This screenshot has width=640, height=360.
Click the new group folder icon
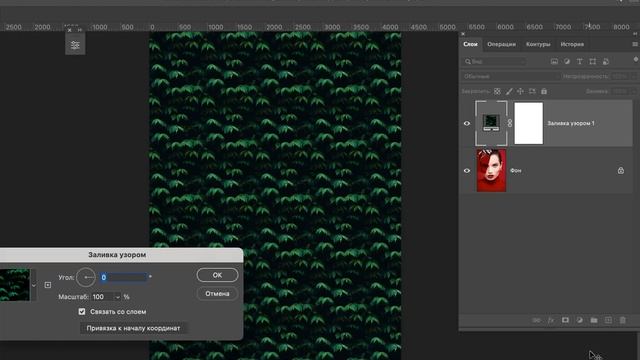point(594,320)
